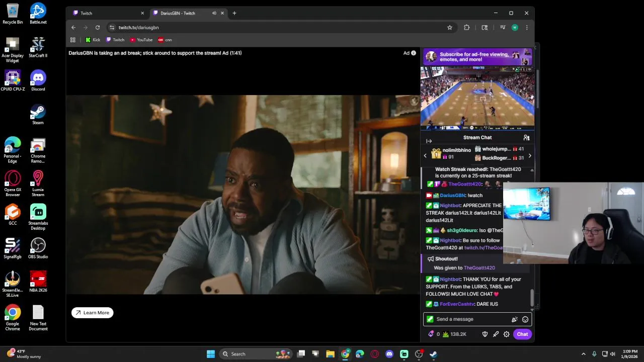Open the StarCraft II desktop icon
This screenshot has height=362, width=644.
[38, 47]
